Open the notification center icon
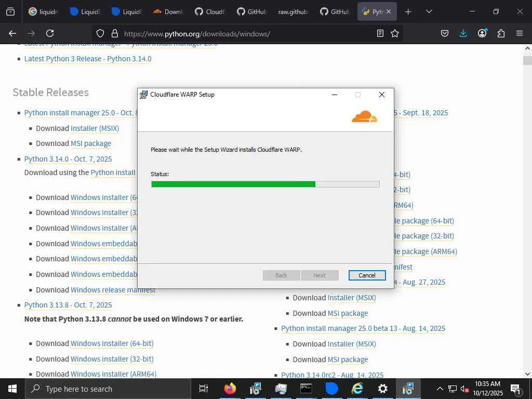The height and width of the screenshot is (399, 532). [x=515, y=389]
